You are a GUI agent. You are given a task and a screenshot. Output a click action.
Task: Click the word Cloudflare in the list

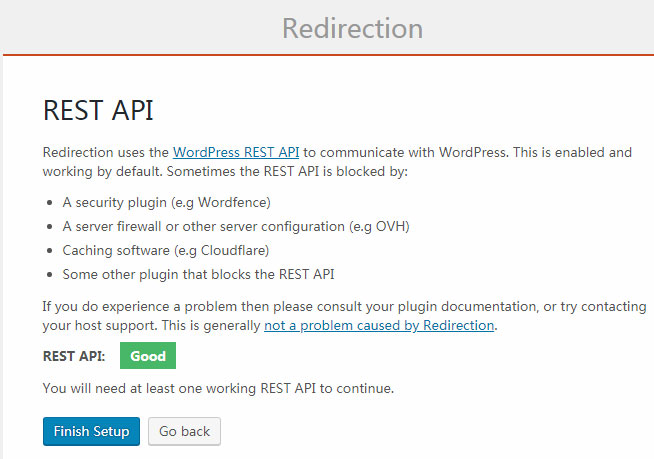click(234, 250)
